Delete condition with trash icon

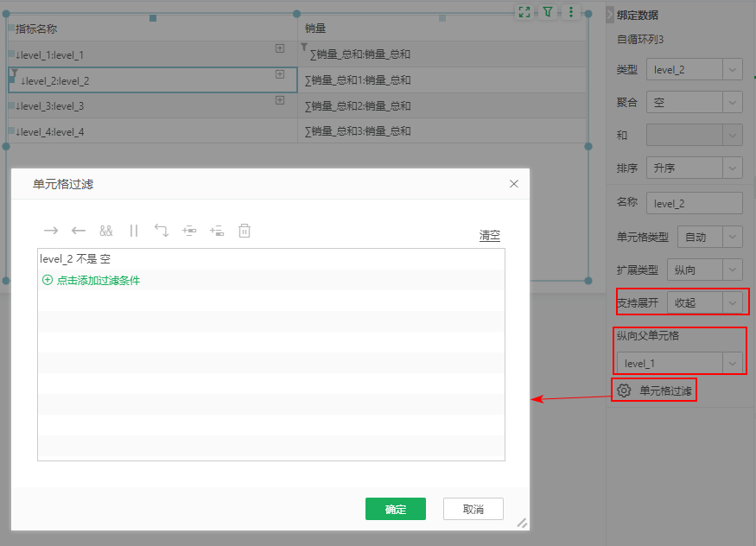245,231
